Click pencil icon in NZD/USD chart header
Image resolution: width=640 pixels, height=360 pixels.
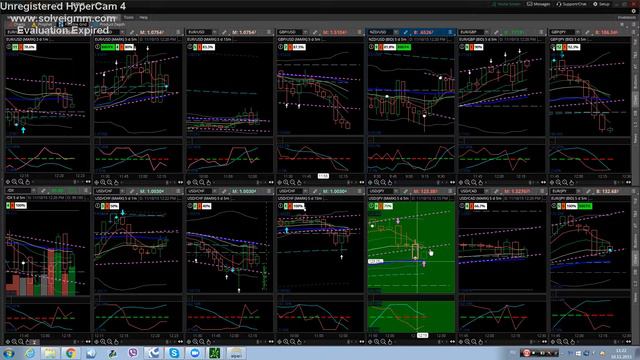pos(406,32)
